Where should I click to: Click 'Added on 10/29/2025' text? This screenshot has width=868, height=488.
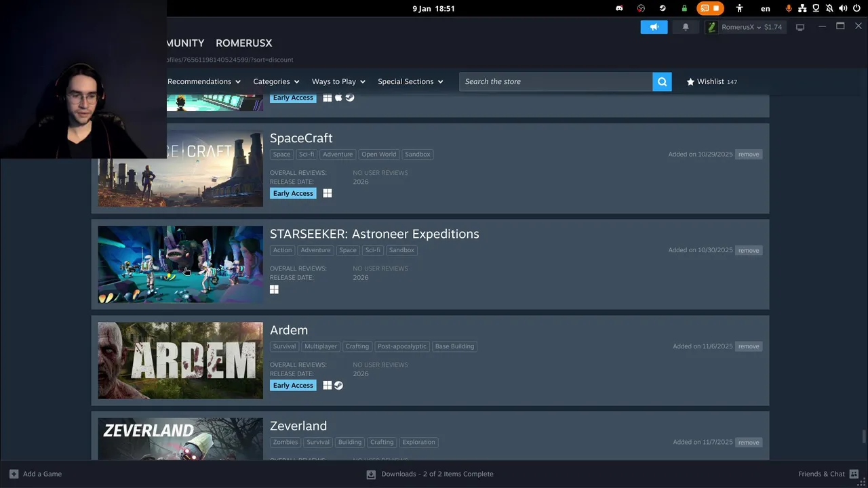coord(701,155)
